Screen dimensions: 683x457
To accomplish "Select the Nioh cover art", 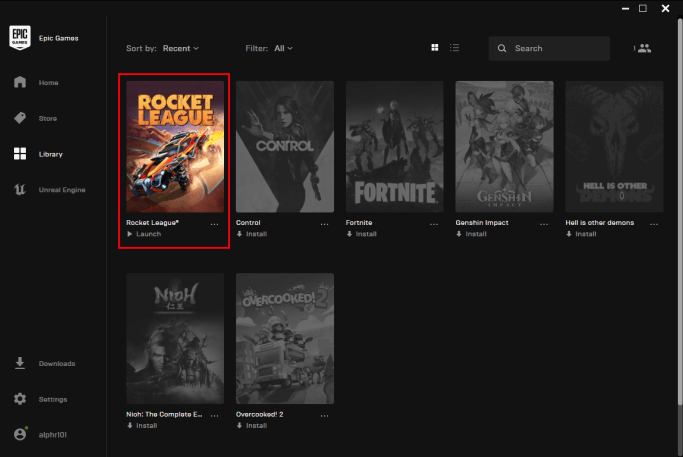I will [175, 339].
